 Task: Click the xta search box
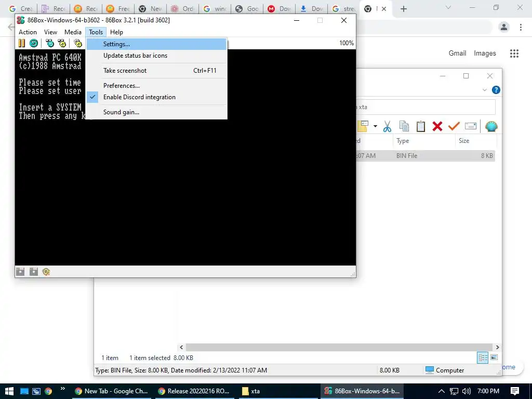click(x=426, y=107)
